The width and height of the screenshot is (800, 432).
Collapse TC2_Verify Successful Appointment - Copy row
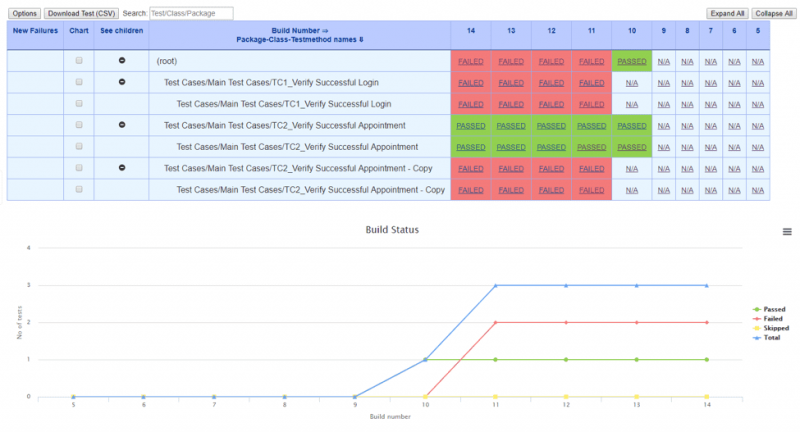tap(122, 168)
